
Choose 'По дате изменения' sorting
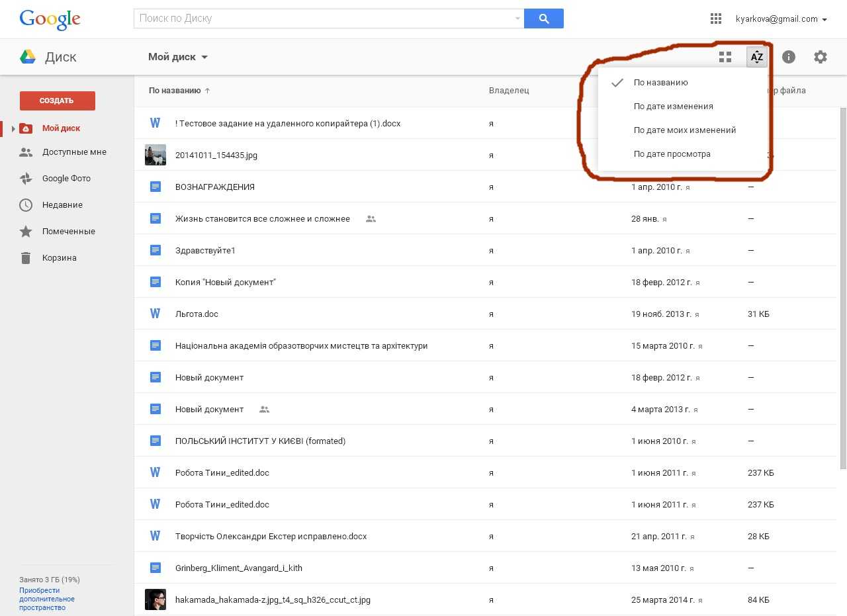[673, 107]
